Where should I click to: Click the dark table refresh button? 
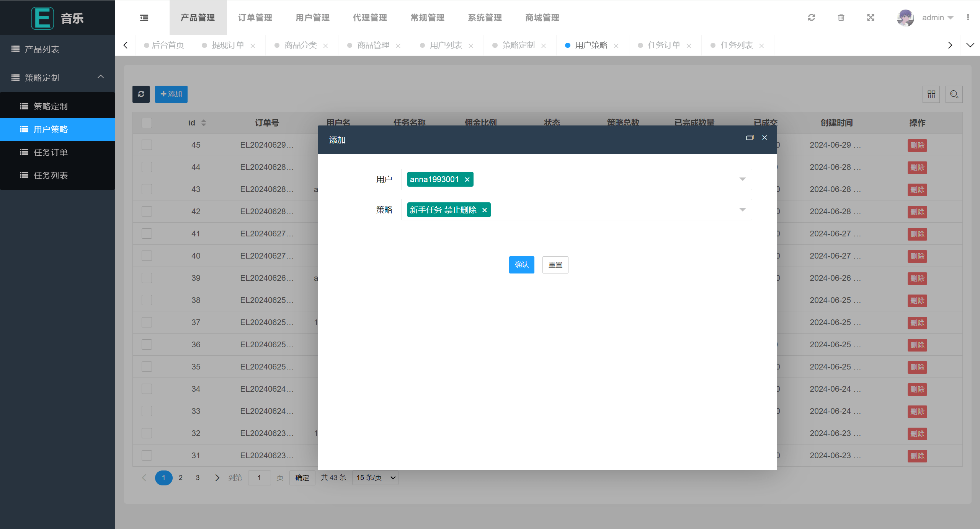(x=141, y=94)
